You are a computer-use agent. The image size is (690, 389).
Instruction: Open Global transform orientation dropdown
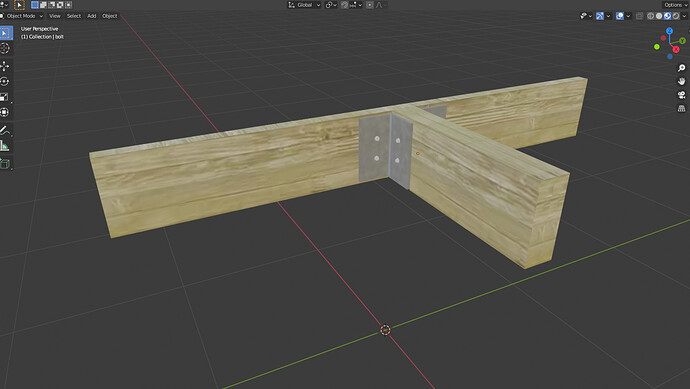tap(304, 5)
